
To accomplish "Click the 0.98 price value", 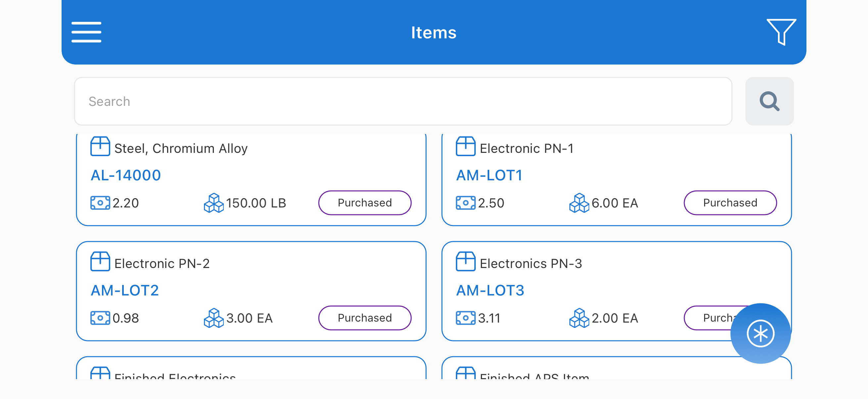I will tap(126, 318).
